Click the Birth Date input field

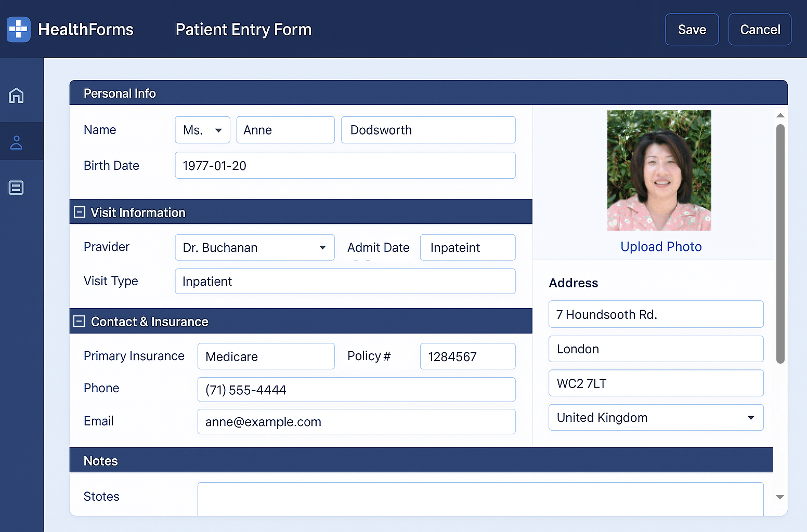click(345, 166)
